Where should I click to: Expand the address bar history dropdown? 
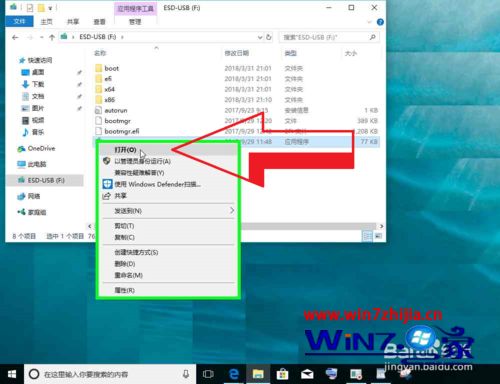pos(260,37)
